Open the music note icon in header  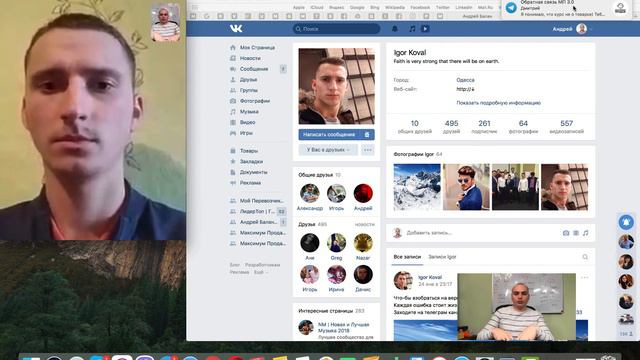click(412, 29)
